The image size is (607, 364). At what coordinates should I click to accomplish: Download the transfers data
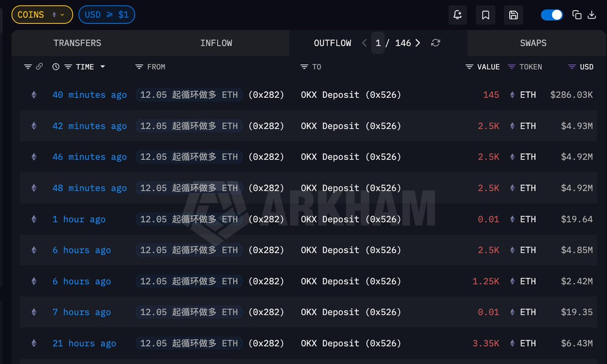(x=592, y=15)
